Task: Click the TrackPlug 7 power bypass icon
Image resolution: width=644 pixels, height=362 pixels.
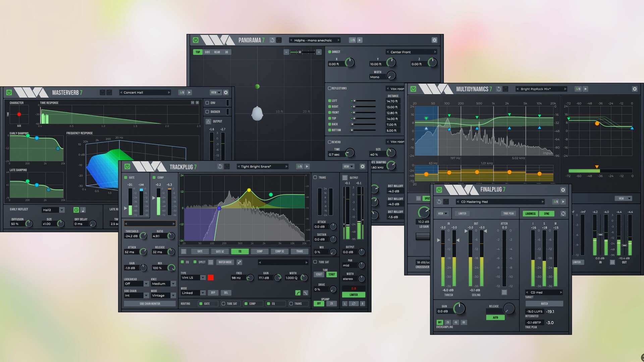Action: click(127, 167)
